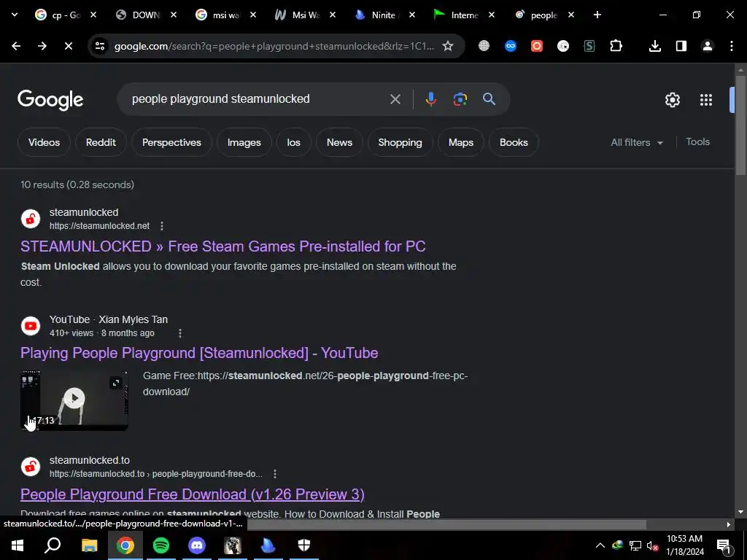Switch to the Ninite tab
The width and height of the screenshot is (747, 560).
382,15
